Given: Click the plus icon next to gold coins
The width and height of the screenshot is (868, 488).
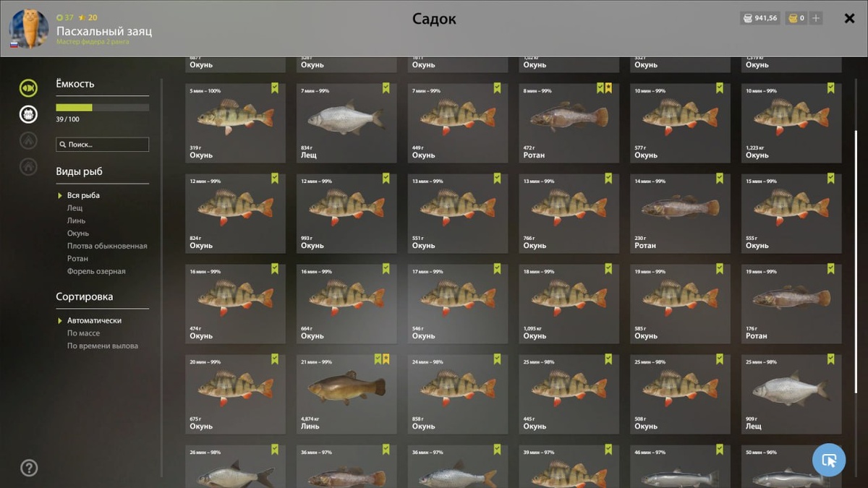Looking at the screenshot, I should click(x=816, y=18).
